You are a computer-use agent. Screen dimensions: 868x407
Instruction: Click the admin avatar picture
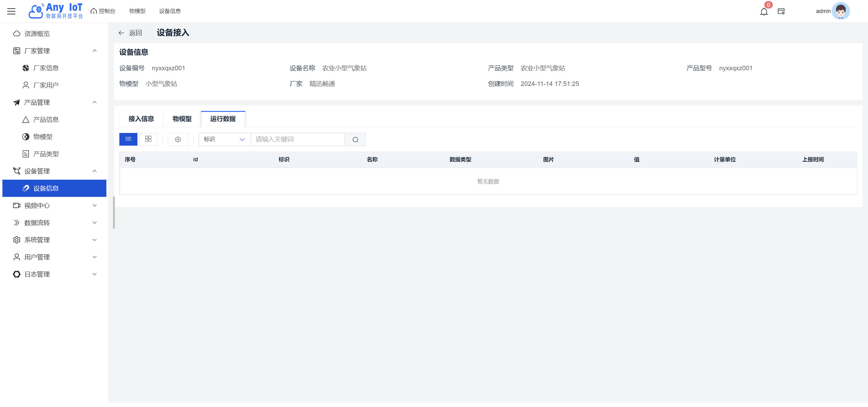click(x=841, y=11)
